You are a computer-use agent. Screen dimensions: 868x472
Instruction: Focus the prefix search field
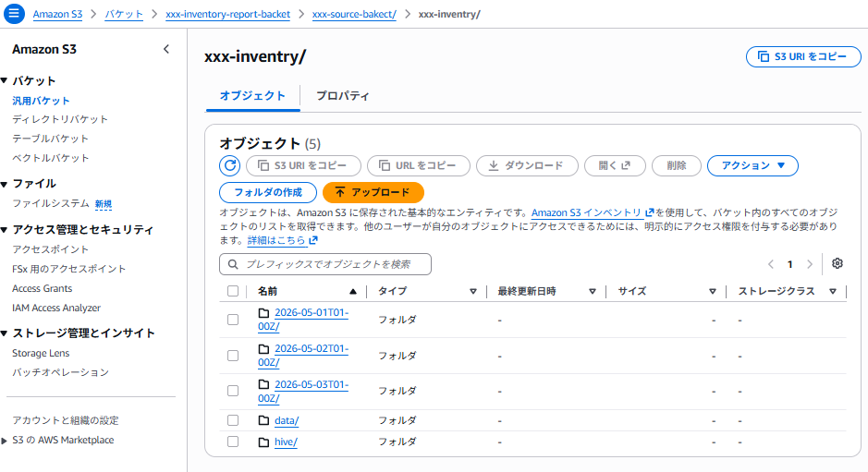pyautogui.click(x=325, y=264)
